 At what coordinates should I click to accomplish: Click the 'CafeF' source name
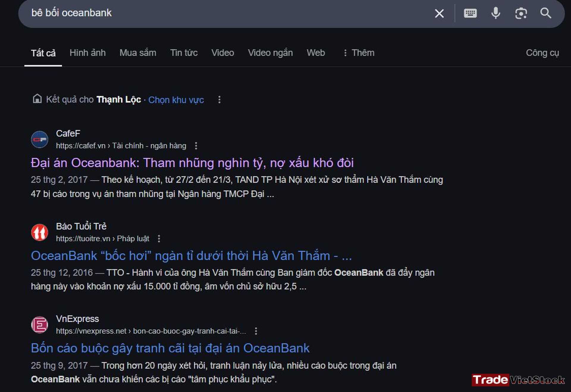(x=68, y=133)
